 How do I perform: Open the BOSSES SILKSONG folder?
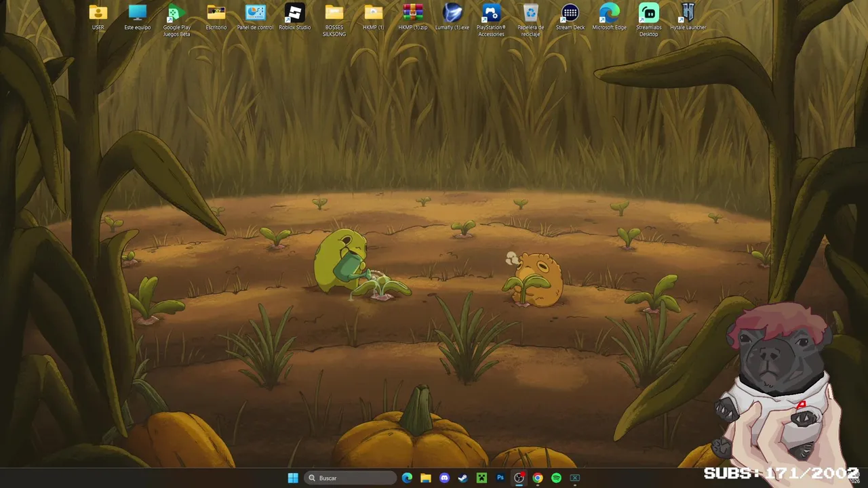(334, 20)
